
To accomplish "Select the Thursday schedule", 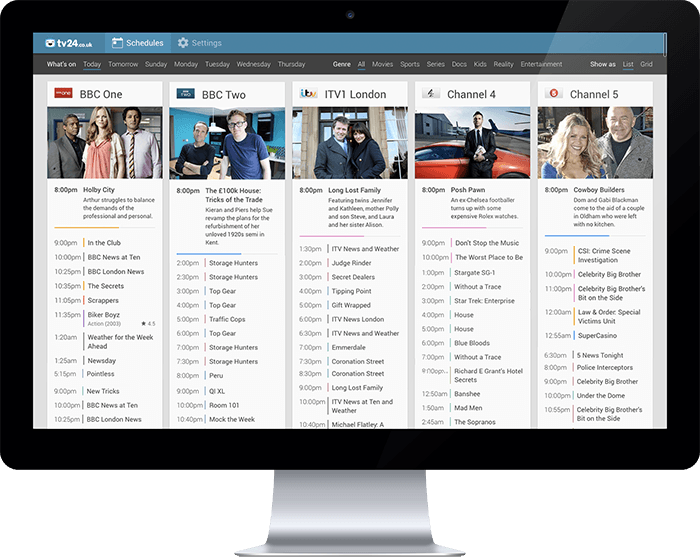I will pos(291,64).
